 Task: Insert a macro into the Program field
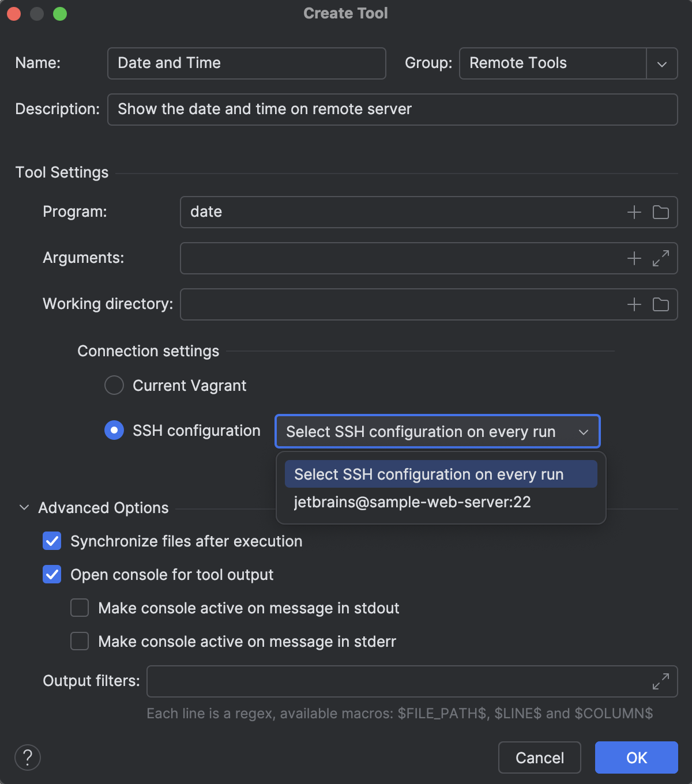coord(633,212)
